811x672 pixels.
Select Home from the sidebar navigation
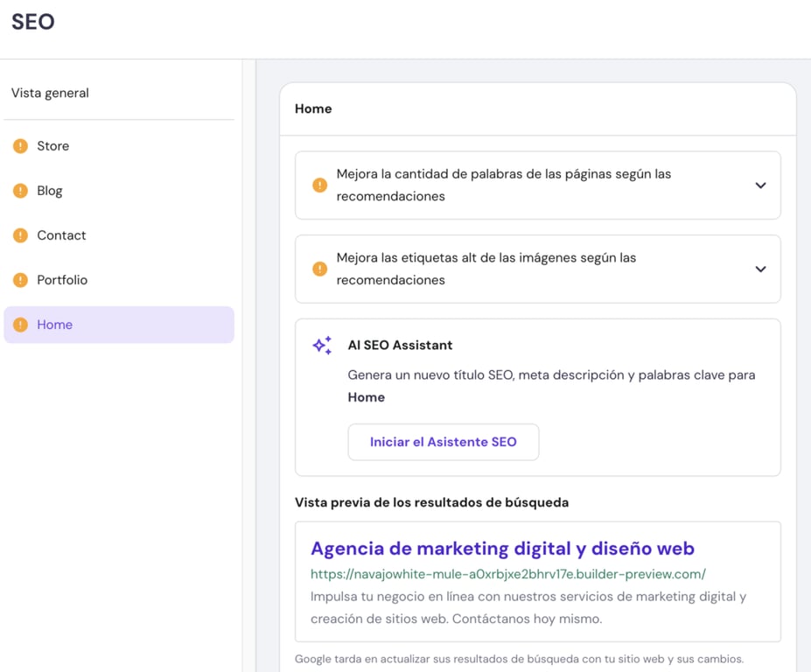55,324
